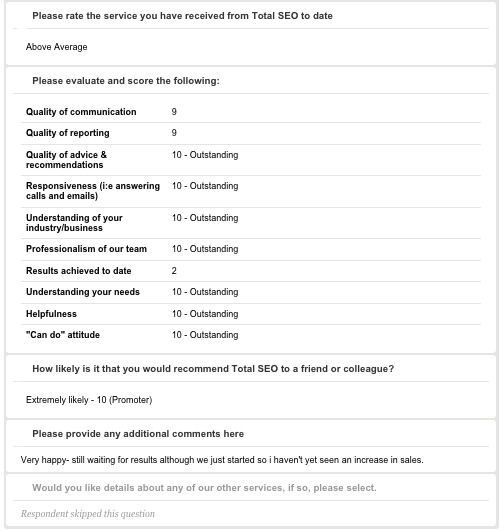This screenshot has height=531, width=503.
Task: Select the score 9 for Quality of reporting
Action: tap(174, 133)
